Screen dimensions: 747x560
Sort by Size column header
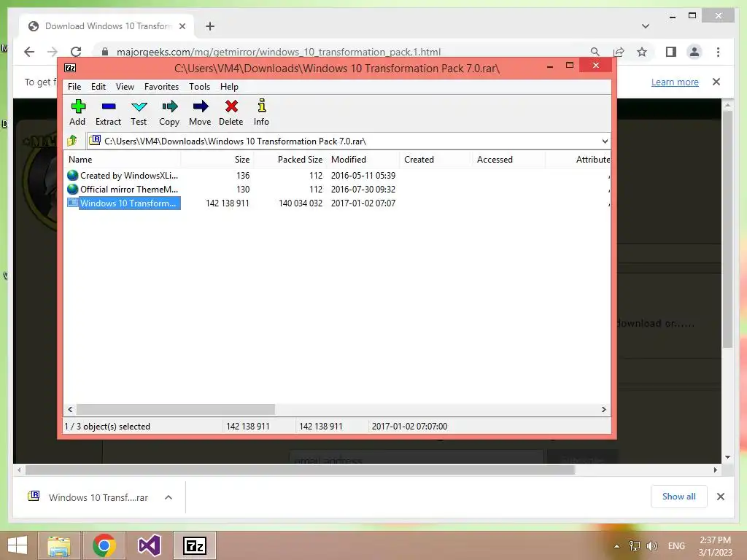pyautogui.click(x=217, y=160)
